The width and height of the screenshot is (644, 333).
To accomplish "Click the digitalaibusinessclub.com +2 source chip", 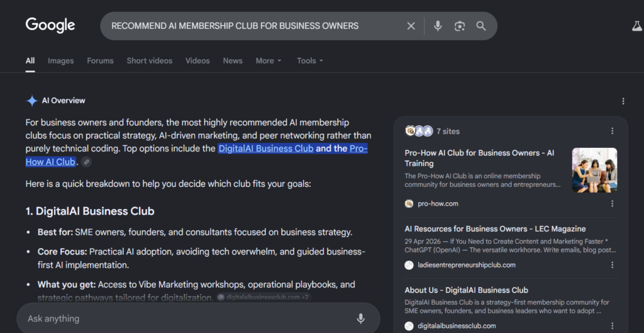I will tap(263, 297).
